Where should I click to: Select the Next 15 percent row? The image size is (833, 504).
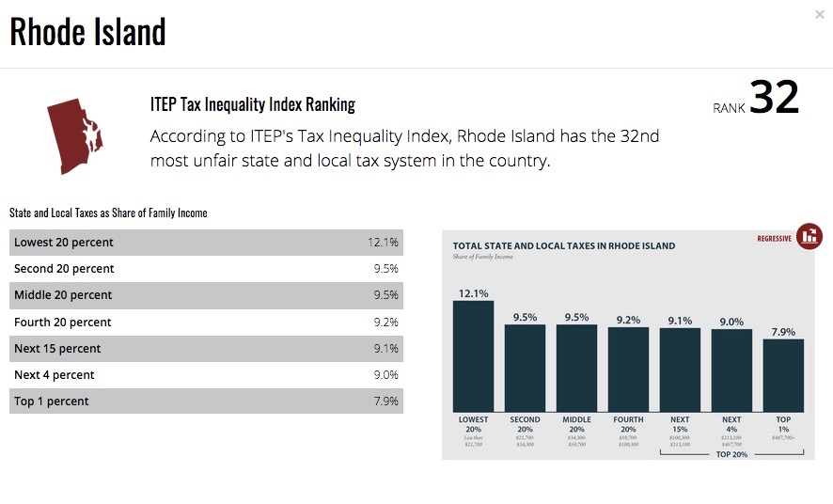pos(206,349)
